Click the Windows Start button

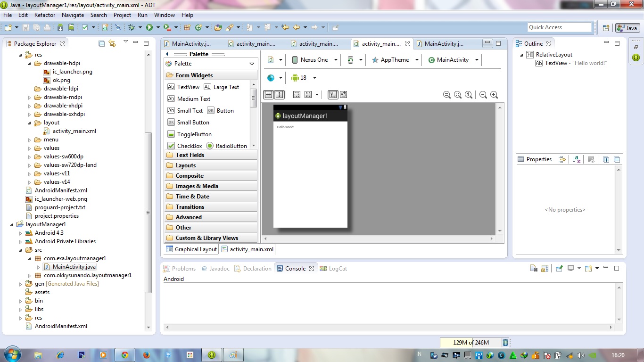(x=12, y=354)
